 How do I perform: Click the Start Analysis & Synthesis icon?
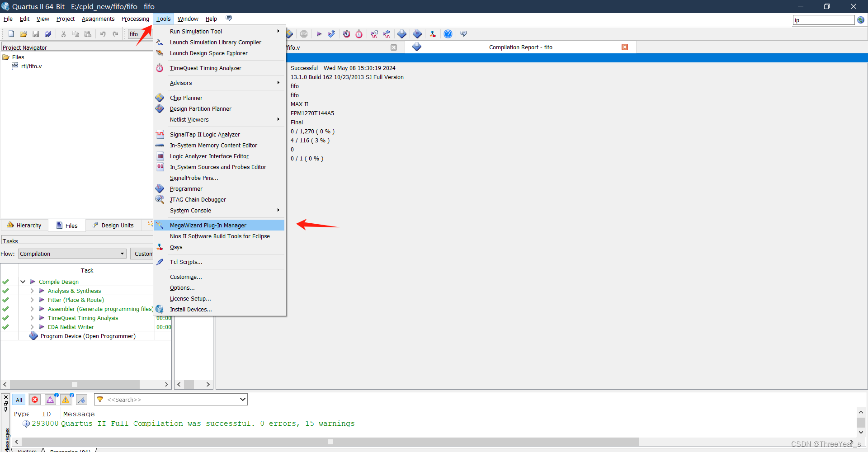pos(331,34)
